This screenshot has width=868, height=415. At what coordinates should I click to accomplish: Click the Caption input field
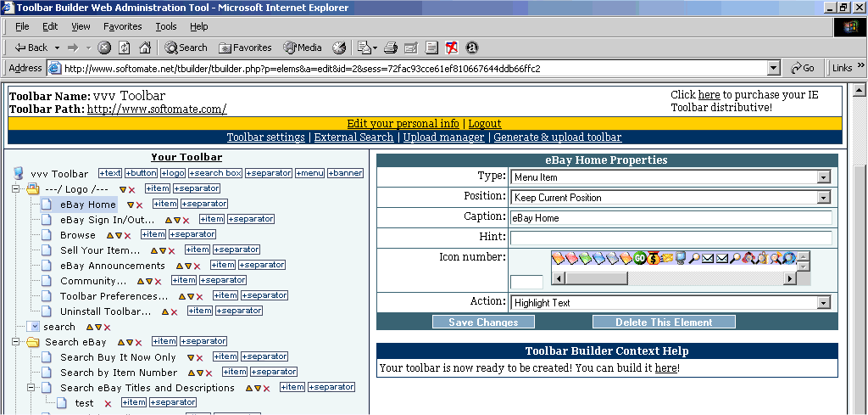(671, 218)
